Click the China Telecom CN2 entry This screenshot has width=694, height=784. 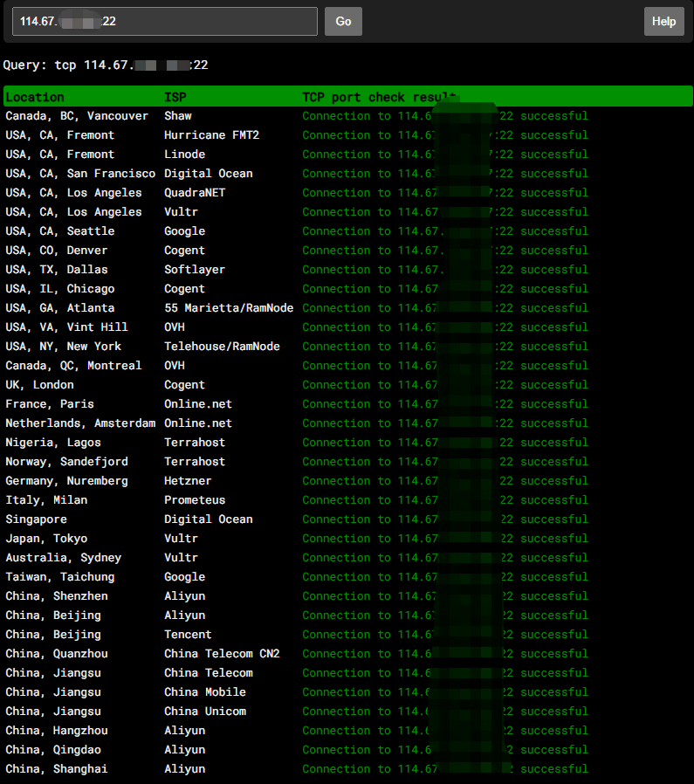click(x=222, y=654)
